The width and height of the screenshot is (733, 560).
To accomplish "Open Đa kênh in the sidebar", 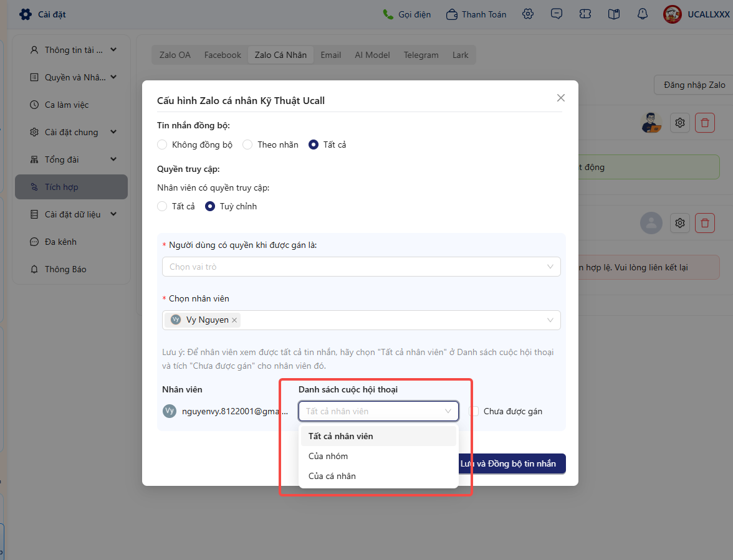I will [71, 242].
